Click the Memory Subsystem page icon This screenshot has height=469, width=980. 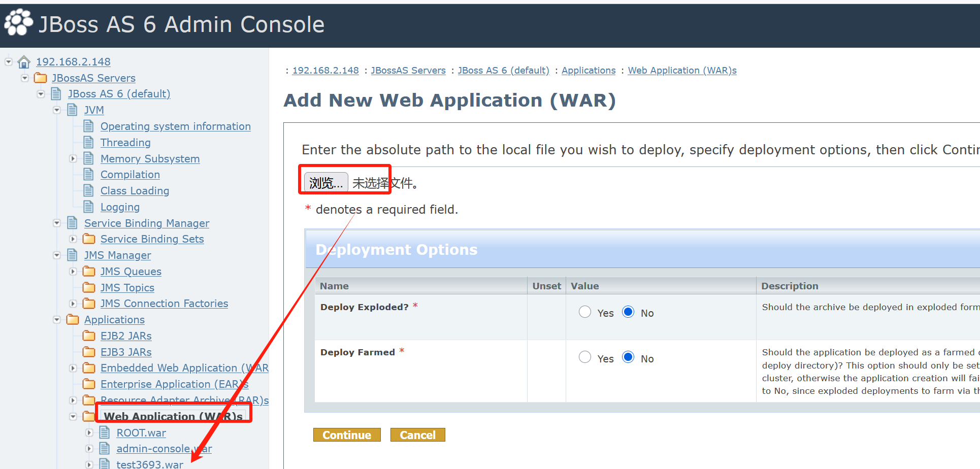click(89, 158)
